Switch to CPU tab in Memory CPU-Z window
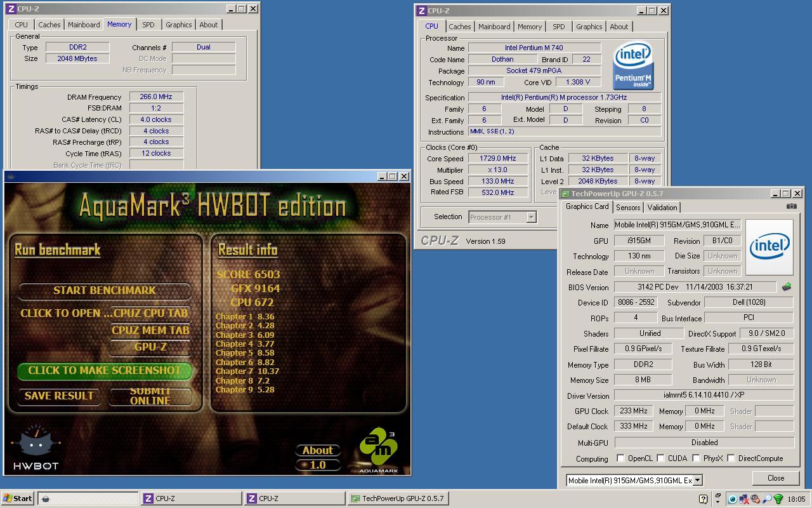 (x=21, y=25)
